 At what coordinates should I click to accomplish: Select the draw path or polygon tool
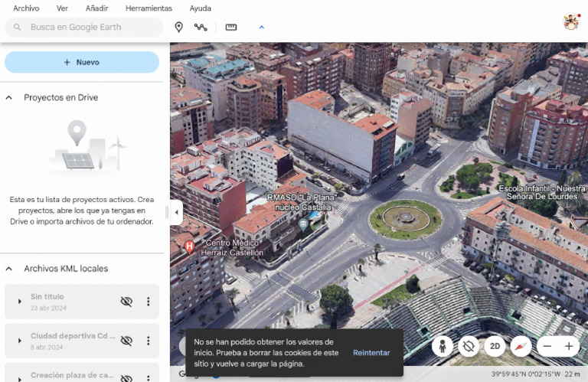pyautogui.click(x=201, y=27)
